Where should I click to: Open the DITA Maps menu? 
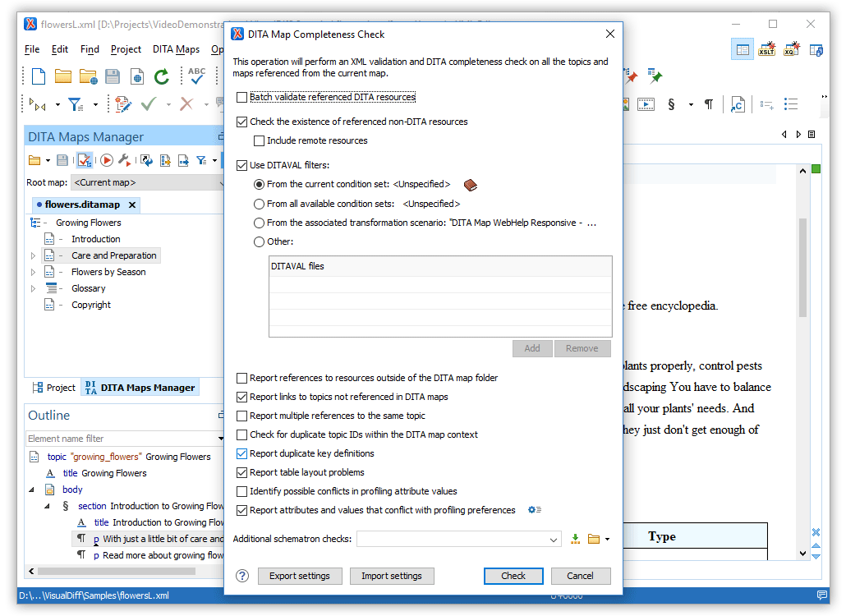tap(176, 49)
